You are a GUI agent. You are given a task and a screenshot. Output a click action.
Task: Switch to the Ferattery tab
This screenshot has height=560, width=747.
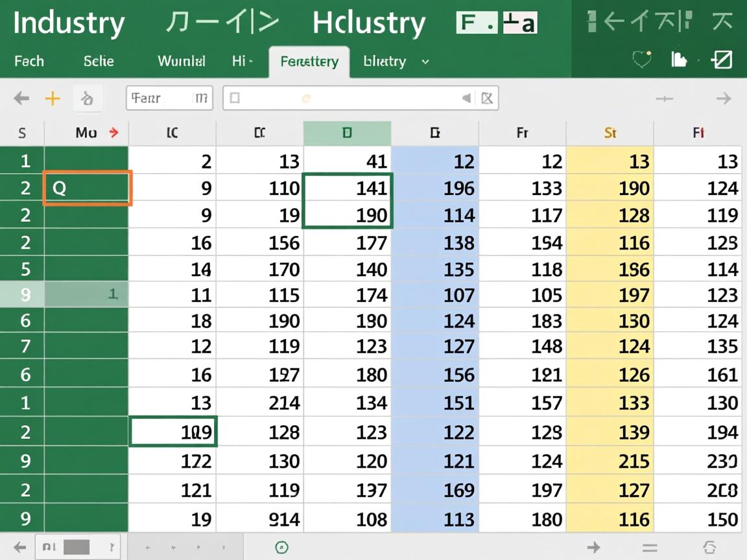pos(309,62)
